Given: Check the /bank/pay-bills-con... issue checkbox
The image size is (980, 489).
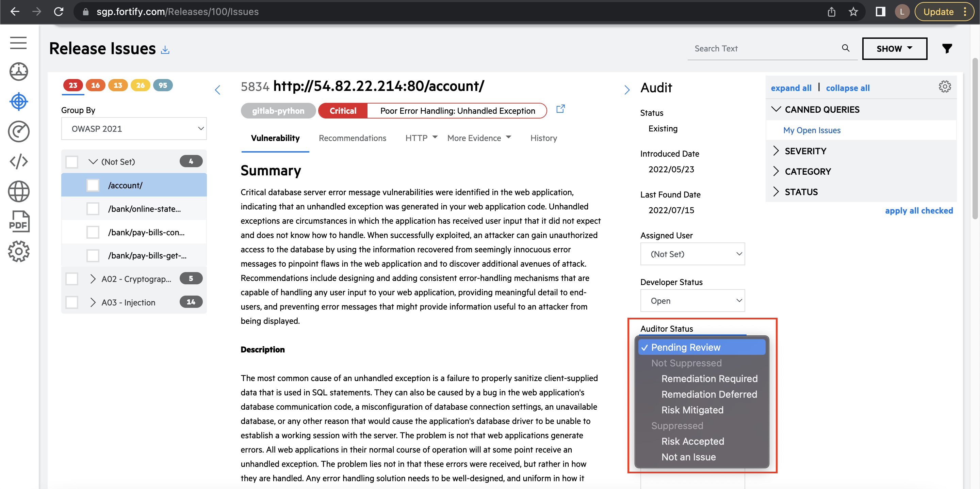Looking at the screenshot, I should point(93,232).
